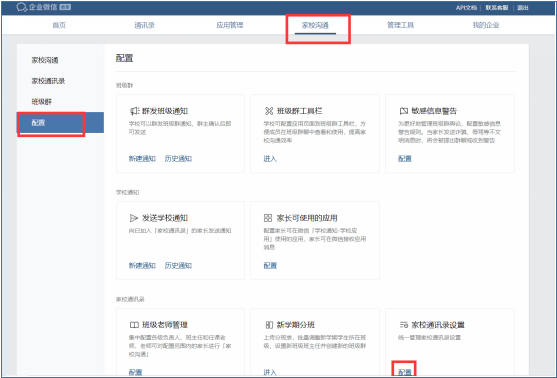
Task: Click the 企业微信 logo icon
Action: click(22, 7)
